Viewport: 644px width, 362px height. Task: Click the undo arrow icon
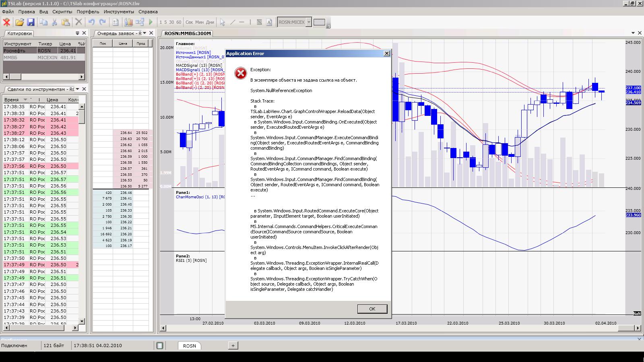(x=91, y=23)
